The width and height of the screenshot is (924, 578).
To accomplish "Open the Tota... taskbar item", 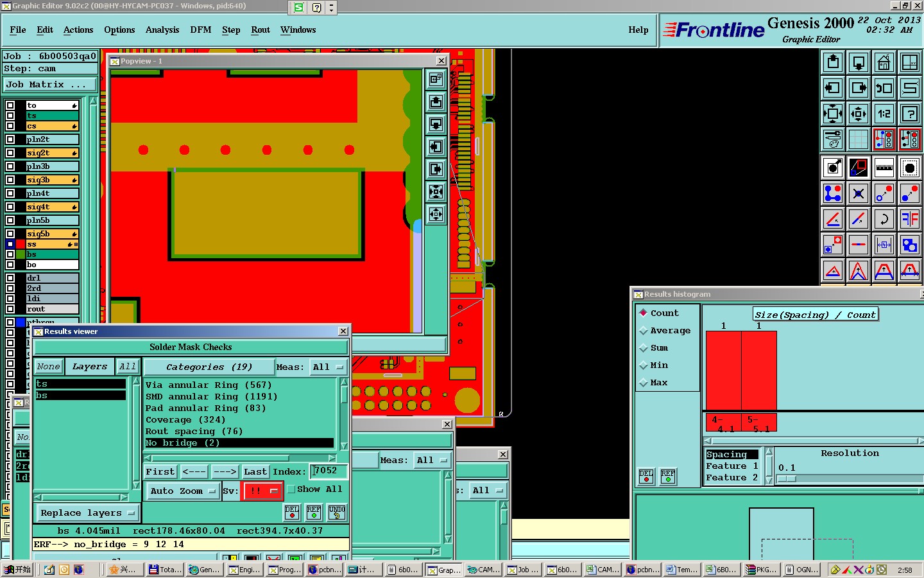I will tap(165, 570).
